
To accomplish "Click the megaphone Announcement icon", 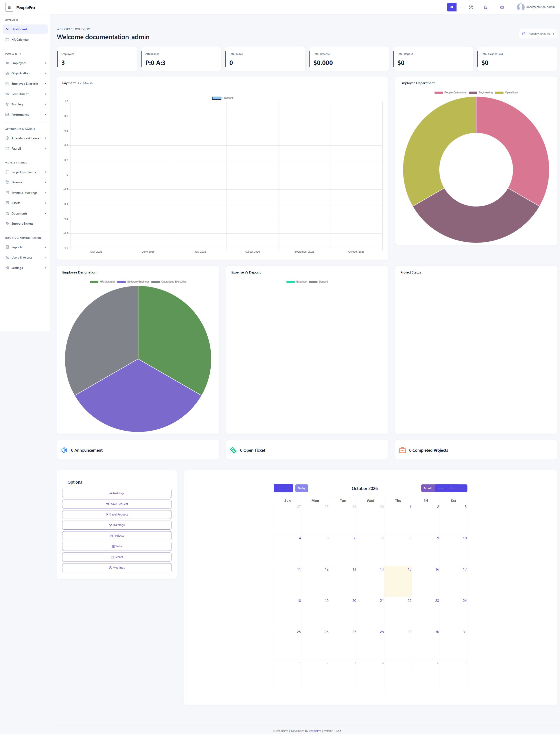I will coord(64,450).
